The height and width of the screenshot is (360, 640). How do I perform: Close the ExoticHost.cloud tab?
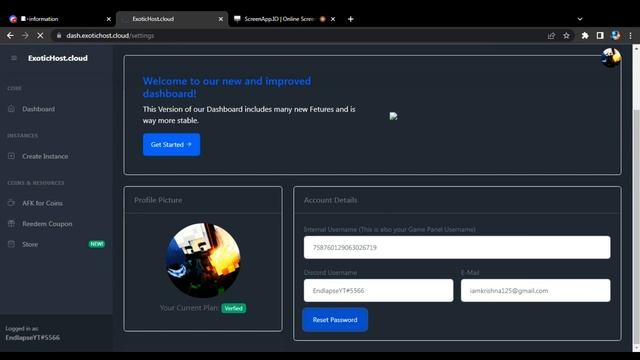221,19
